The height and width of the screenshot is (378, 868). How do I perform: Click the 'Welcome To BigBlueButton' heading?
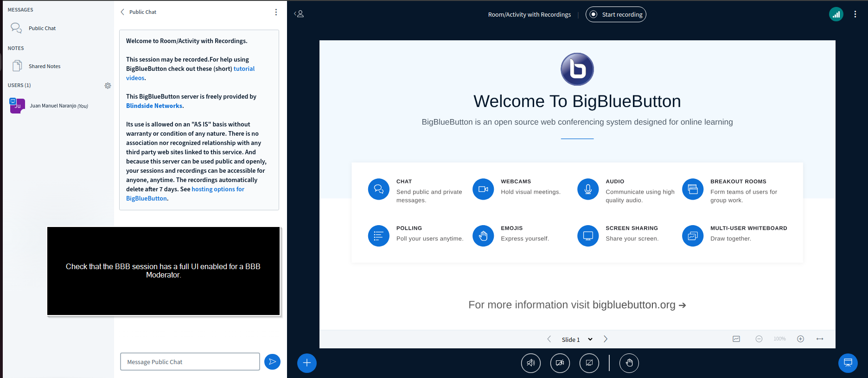(x=577, y=101)
